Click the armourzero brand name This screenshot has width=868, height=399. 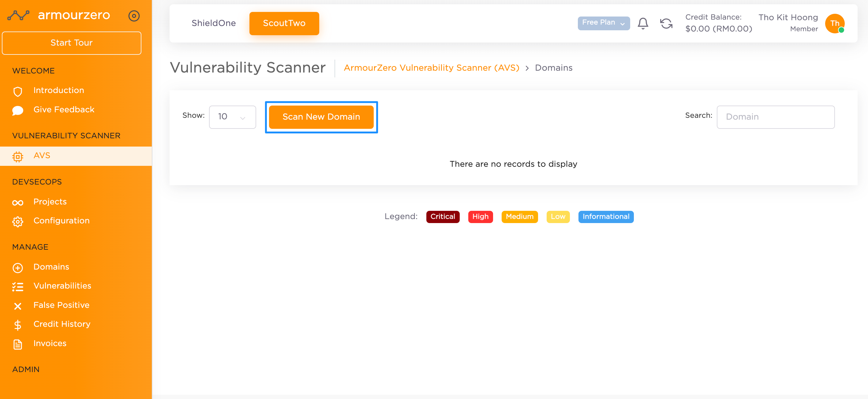click(74, 15)
